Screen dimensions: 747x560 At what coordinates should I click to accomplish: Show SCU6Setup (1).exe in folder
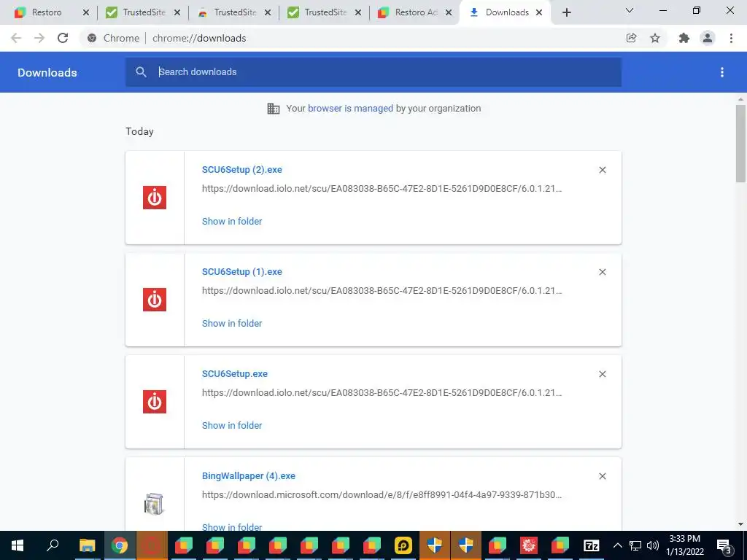(x=232, y=323)
